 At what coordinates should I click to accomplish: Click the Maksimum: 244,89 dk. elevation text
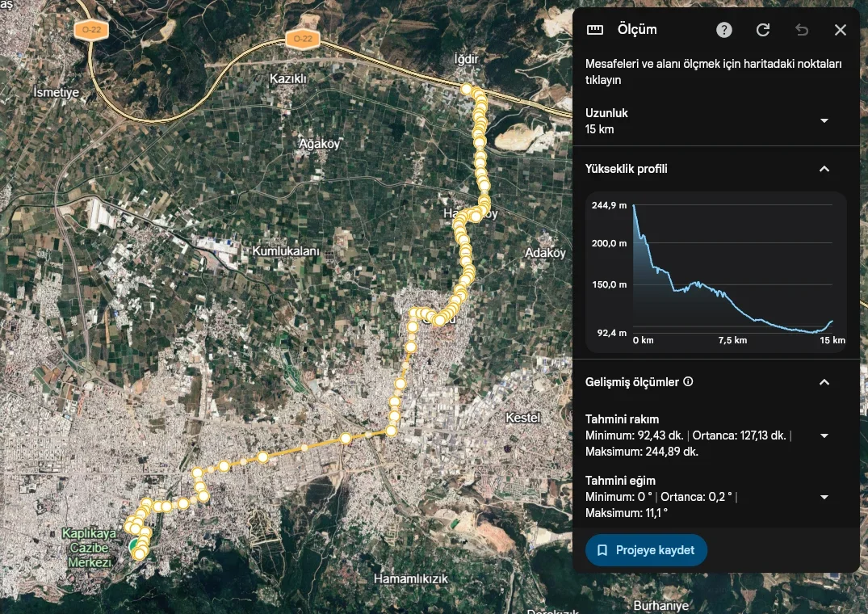642,452
